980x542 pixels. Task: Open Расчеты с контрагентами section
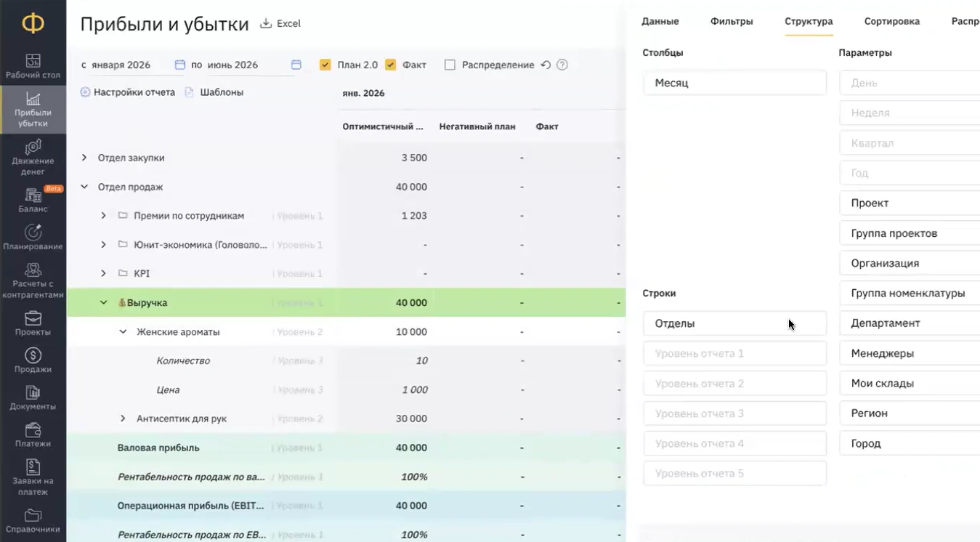33,280
